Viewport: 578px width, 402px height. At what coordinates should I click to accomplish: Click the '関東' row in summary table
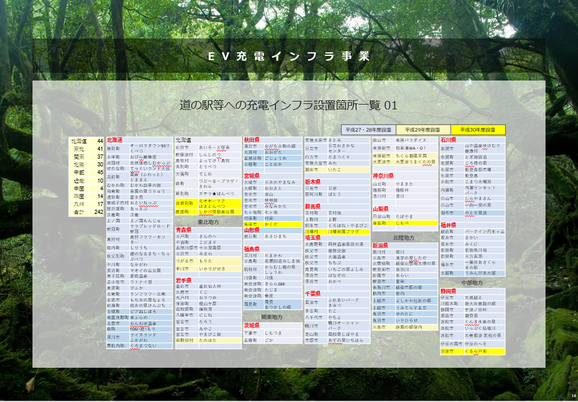86,157
